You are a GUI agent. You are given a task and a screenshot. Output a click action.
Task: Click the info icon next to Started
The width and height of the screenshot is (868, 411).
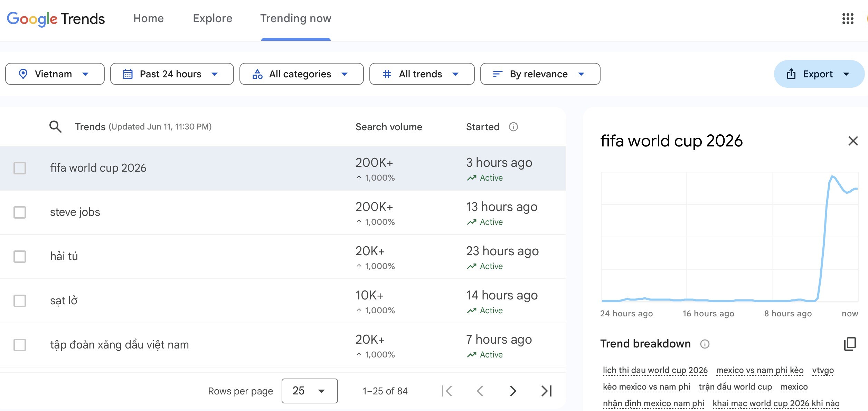click(x=513, y=127)
